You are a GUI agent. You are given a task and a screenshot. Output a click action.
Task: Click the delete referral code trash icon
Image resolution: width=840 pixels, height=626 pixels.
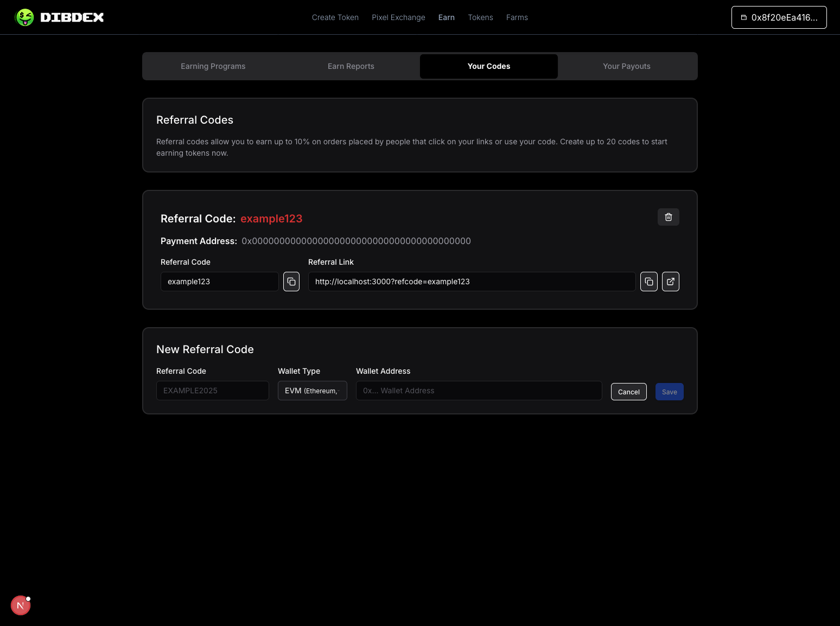[x=668, y=217]
